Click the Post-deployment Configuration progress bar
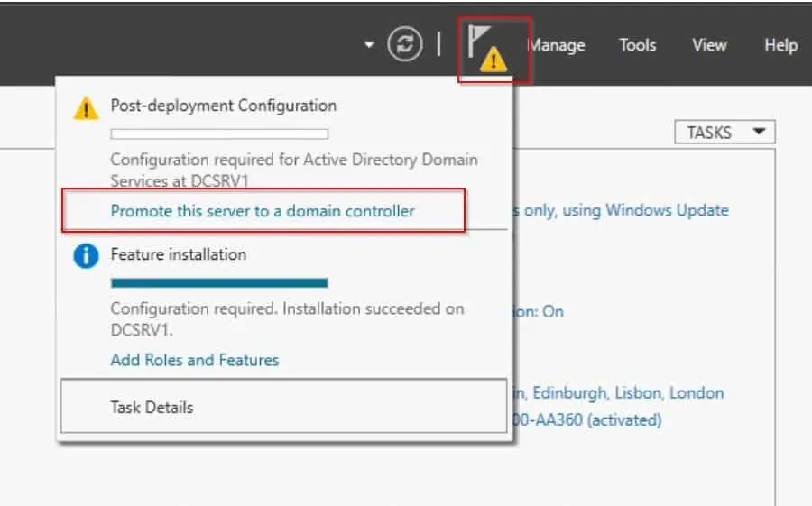The width and height of the screenshot is (812, 506). tap(219, 134)
